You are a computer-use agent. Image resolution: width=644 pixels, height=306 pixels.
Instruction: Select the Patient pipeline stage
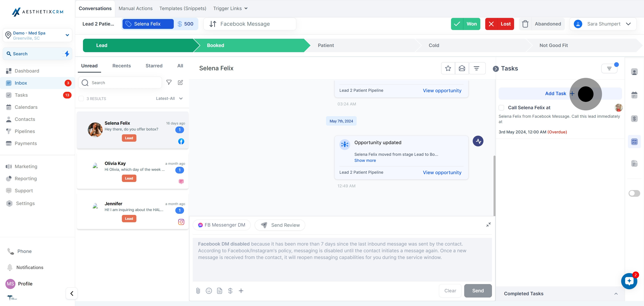pyautogui.click(x=326, y=45)
